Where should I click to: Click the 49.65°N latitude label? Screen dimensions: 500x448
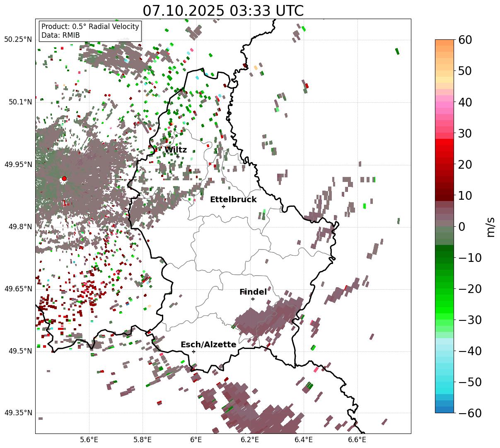pyautogui.click(x=18, y=289)
